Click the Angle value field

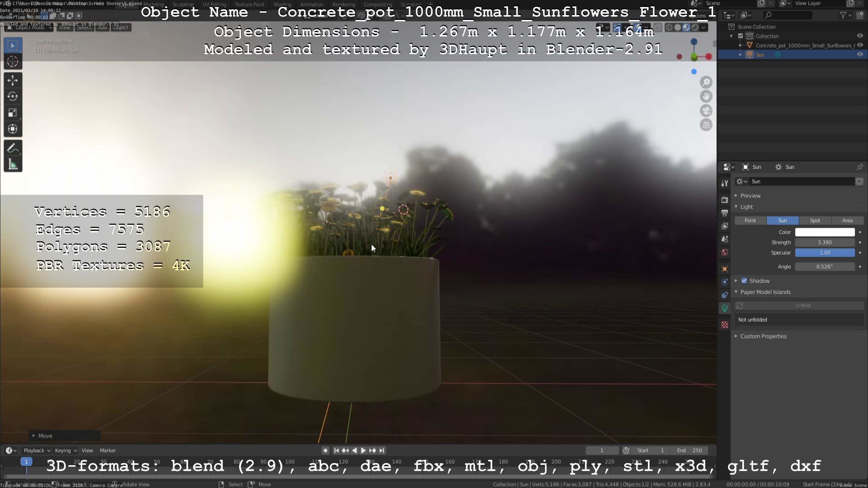click(x=825, y=267)
